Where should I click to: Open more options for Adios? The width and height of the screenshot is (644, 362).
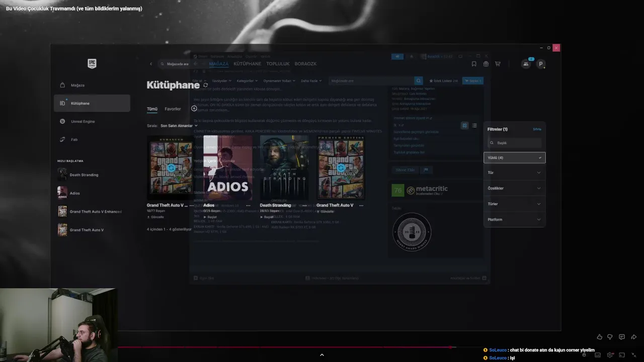click(248, 206)
